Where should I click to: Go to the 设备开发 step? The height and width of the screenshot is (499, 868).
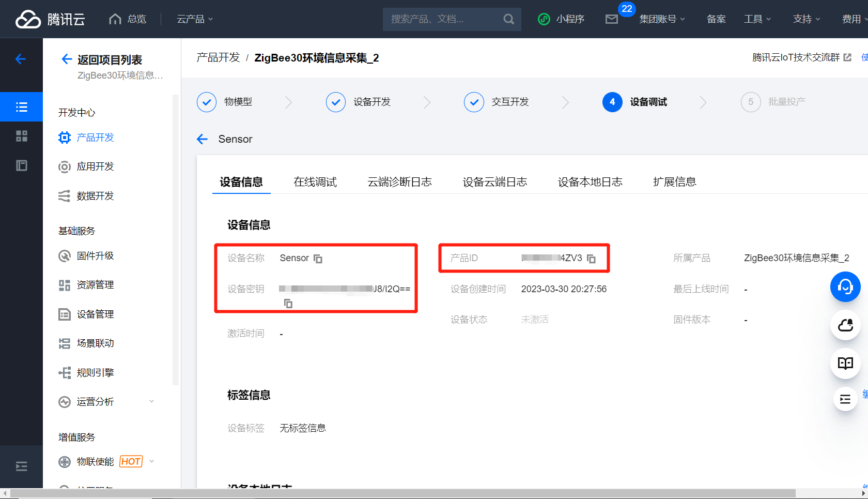(x=358, y=102)
